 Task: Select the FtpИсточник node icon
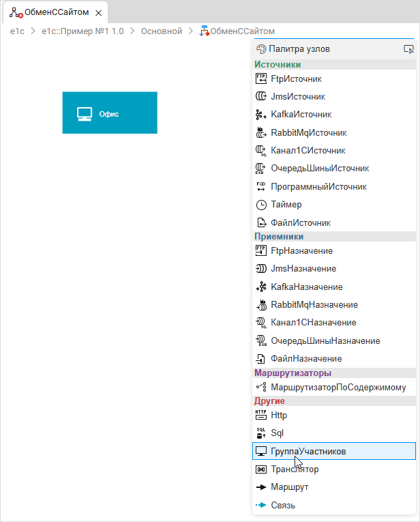(x=260, y=78)
